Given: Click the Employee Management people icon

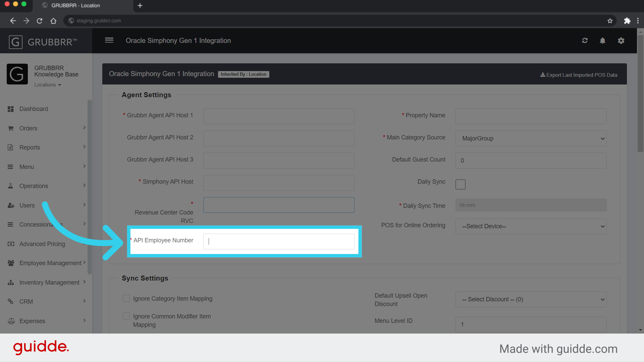Looking at the screenshot, I should coord(11,263).
